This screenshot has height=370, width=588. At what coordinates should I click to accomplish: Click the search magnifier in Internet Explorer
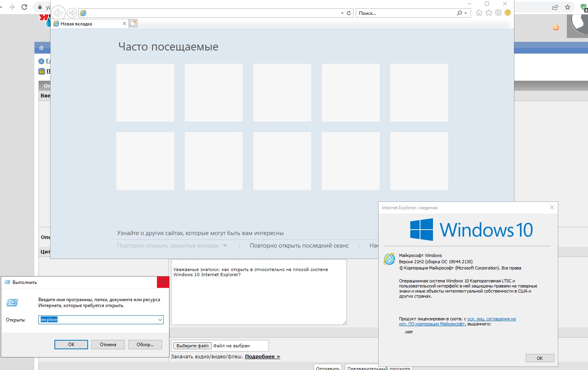pos(459,13)
